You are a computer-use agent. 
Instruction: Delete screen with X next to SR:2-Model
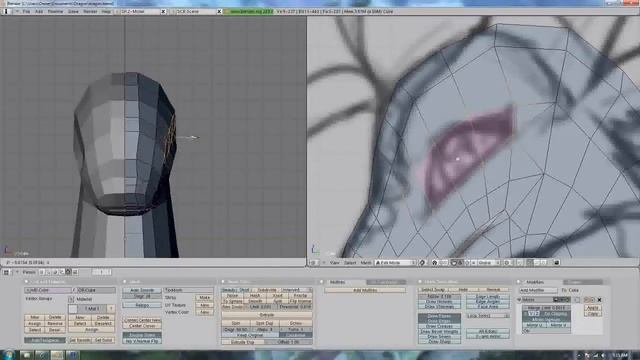pos(163,11)
